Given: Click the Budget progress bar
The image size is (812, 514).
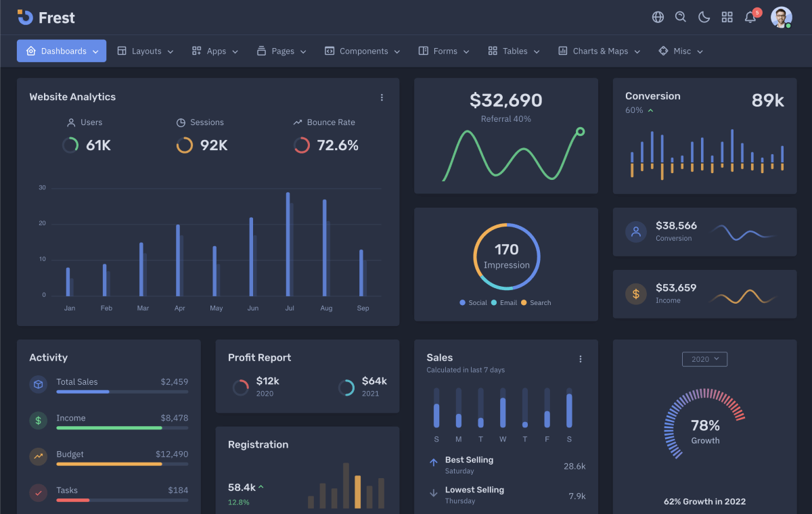Looking at the screenshot, I should click(x=122, y=464).
